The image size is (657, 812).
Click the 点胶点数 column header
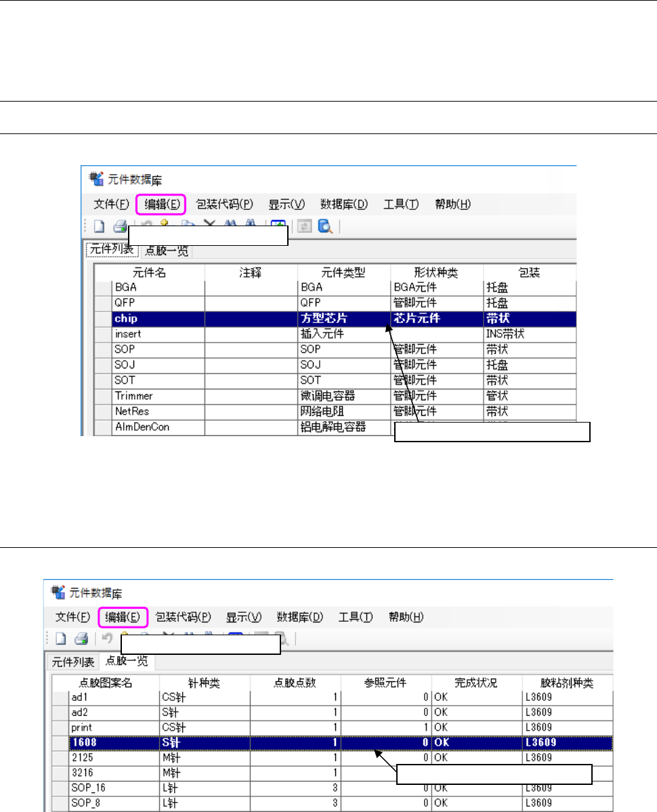click(295, 683)
